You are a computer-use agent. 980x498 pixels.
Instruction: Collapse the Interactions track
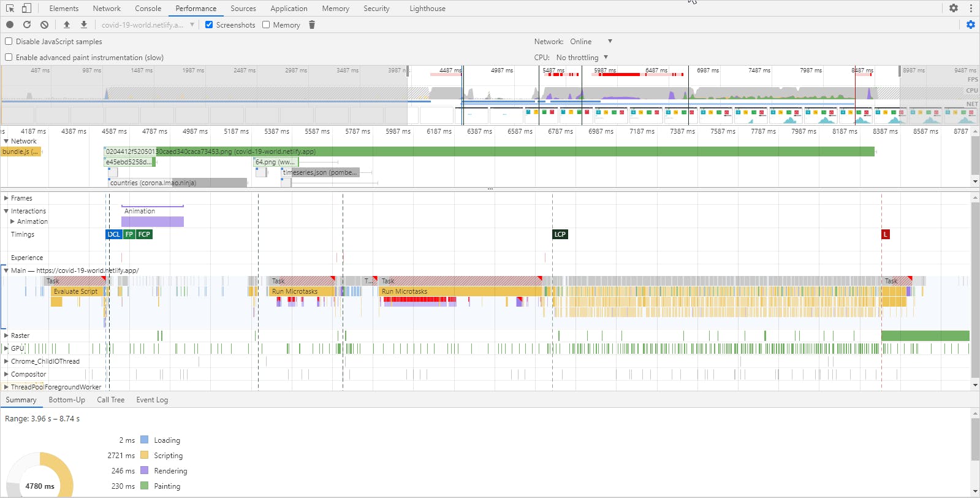pyautogui.click(x=6, y=211)
